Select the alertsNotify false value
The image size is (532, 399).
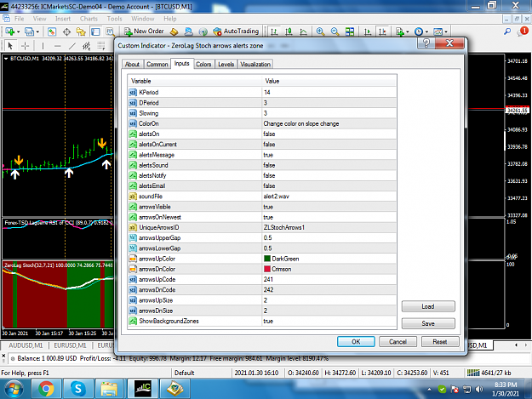tap(269, 175)
